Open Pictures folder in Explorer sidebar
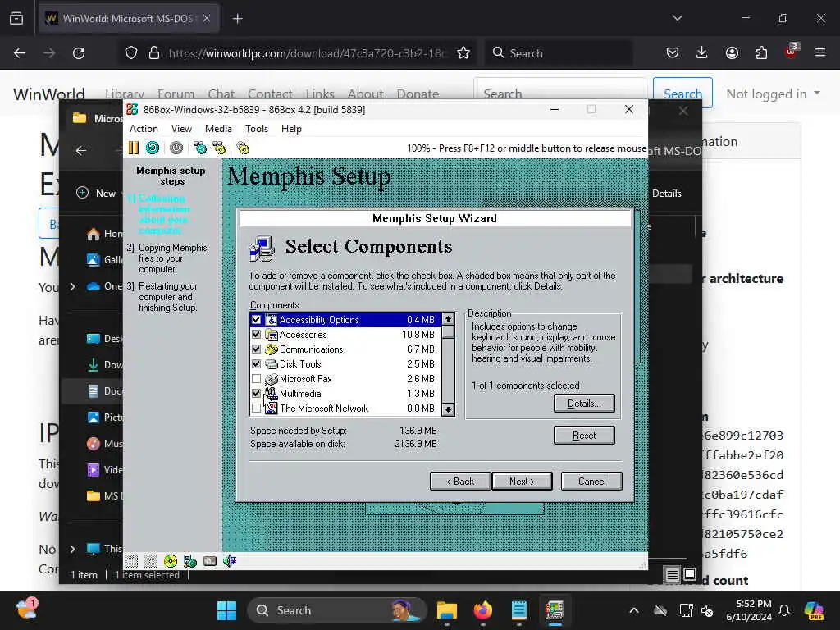The width and height of the screenshot is (840, 630). [x=104, y=418]
